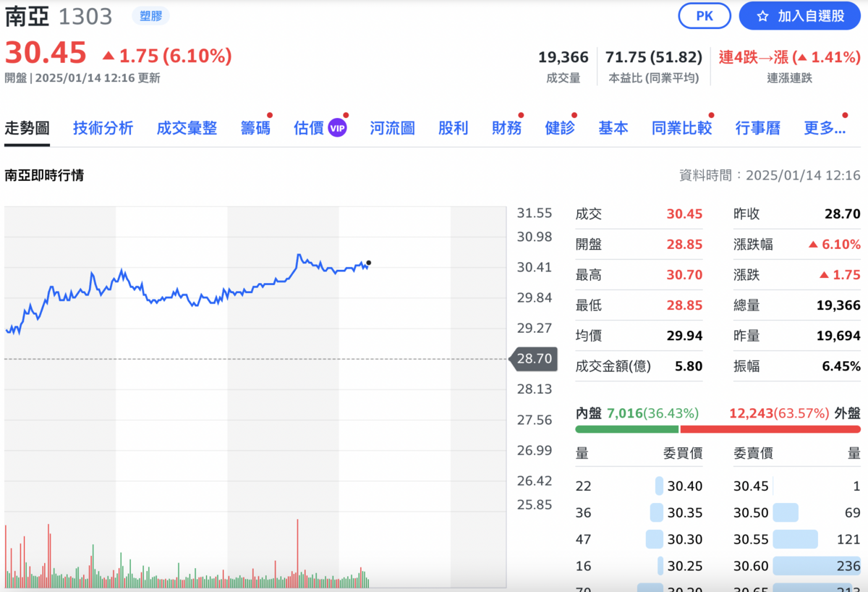Click the 連4跌→漲 streak indicator
Screen dimensions: 868x592
(789, 57)
